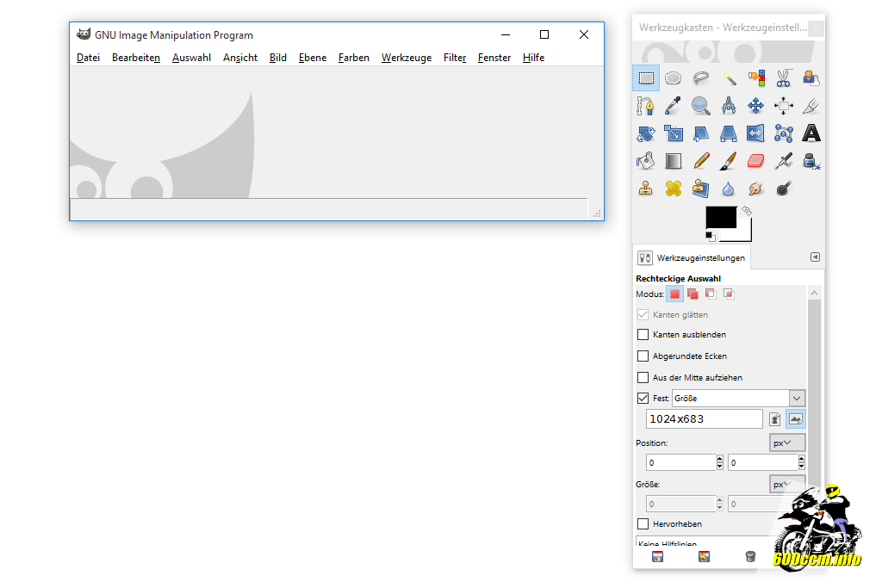Select the Fuzzy Select magic wand tool
The image size is (882, 588).
point(729,78)
